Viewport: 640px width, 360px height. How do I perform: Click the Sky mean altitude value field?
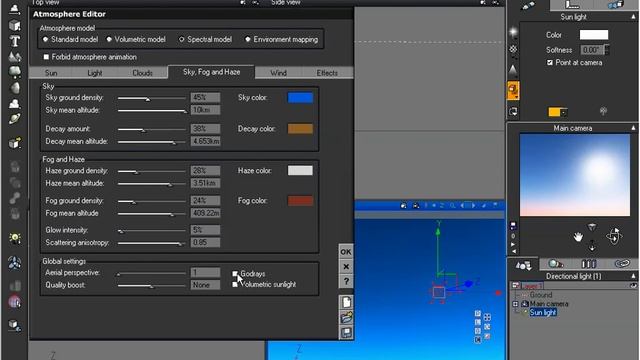pyautogui.click(x=205, y=110)
